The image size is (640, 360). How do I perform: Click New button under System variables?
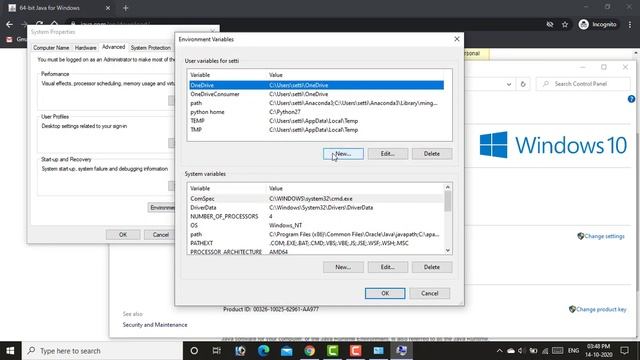pos(343,267)
